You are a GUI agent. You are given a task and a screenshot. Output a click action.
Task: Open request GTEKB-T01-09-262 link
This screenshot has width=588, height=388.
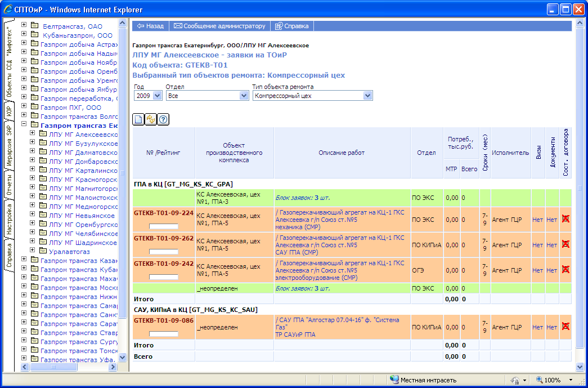coord(164,238)
